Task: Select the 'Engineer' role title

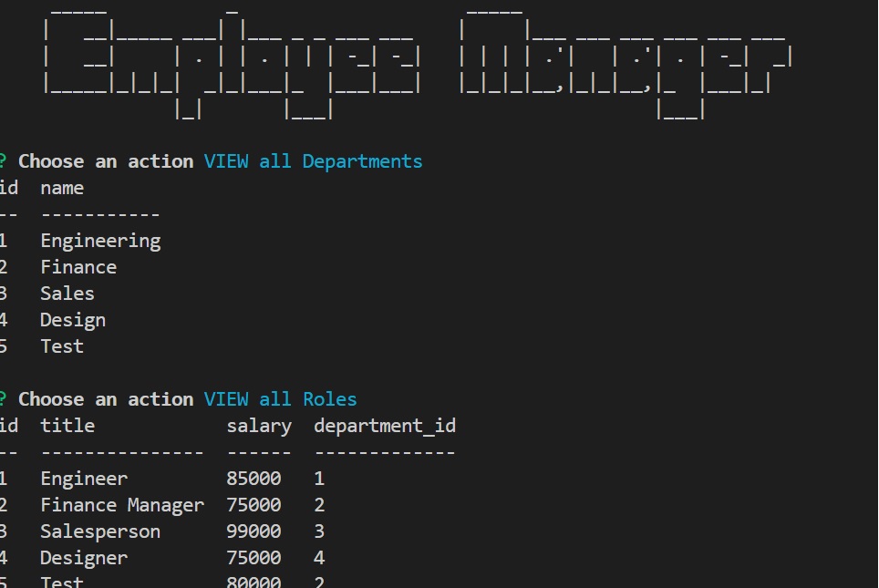Action: pyautogui.click(x=84, y=479)
